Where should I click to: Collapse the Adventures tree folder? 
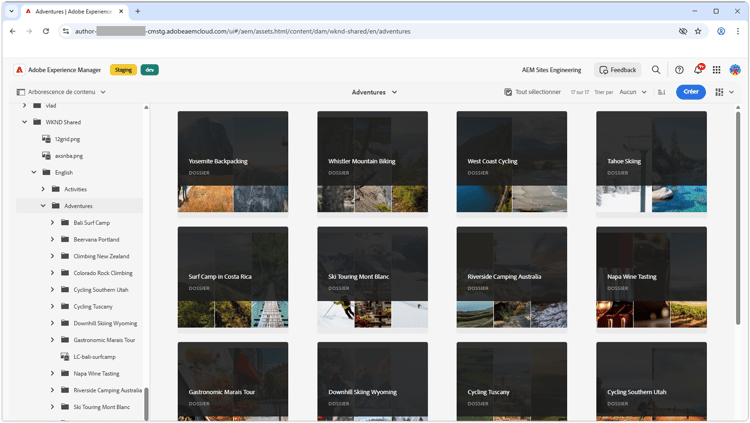(43, 206)
